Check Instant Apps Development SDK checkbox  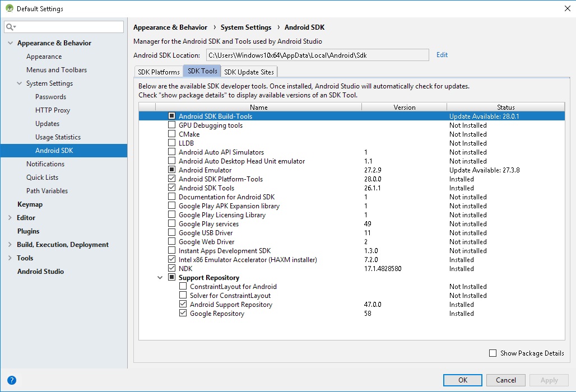point(171,250)
